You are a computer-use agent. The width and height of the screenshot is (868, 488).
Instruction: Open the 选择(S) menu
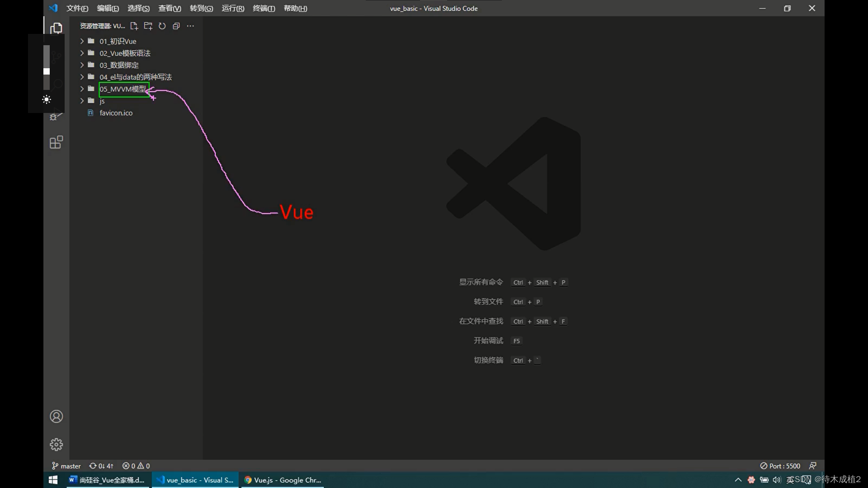pos(139,8)
